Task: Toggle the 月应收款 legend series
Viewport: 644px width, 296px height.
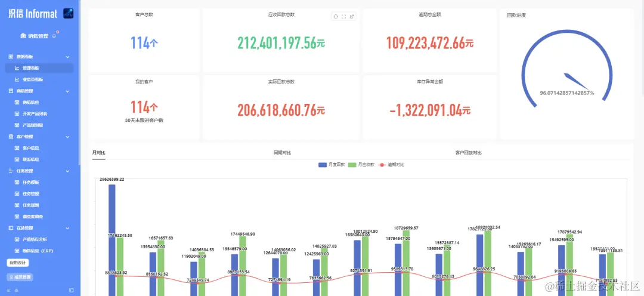Action: [x=361, y=165]
